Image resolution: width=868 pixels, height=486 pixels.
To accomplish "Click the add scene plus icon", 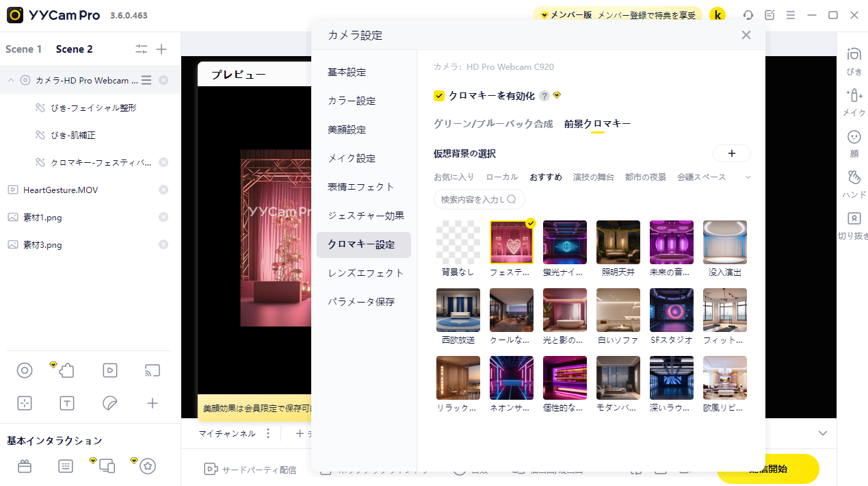I will [161, 49].
